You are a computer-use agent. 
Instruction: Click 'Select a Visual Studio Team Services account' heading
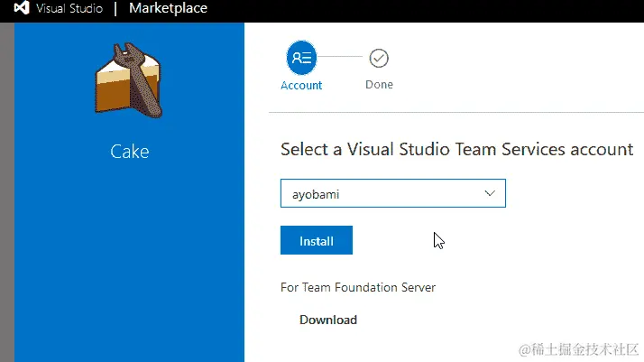456,149
